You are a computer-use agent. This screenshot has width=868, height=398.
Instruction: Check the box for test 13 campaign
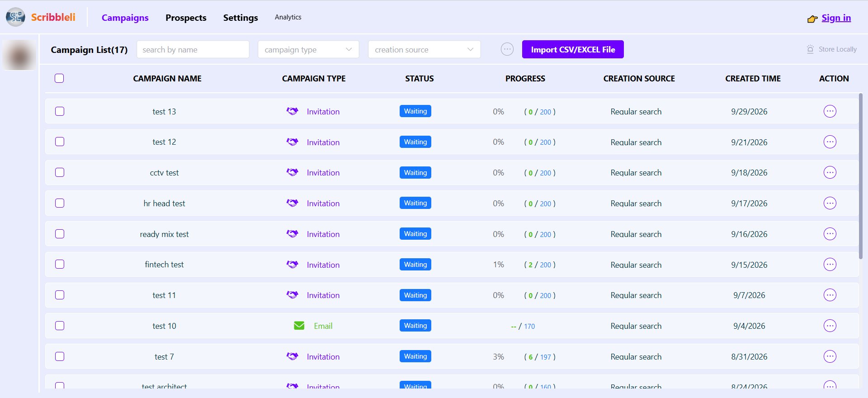tap(60, 111)
